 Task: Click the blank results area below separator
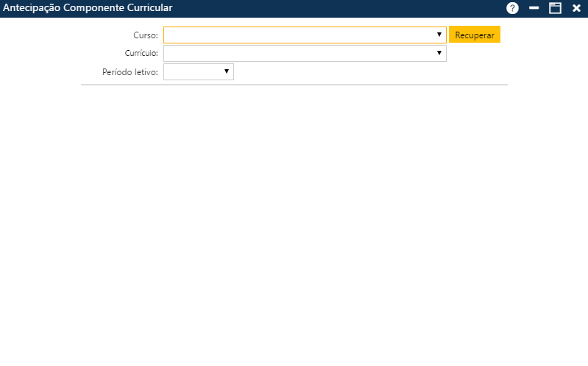(294, 221)
